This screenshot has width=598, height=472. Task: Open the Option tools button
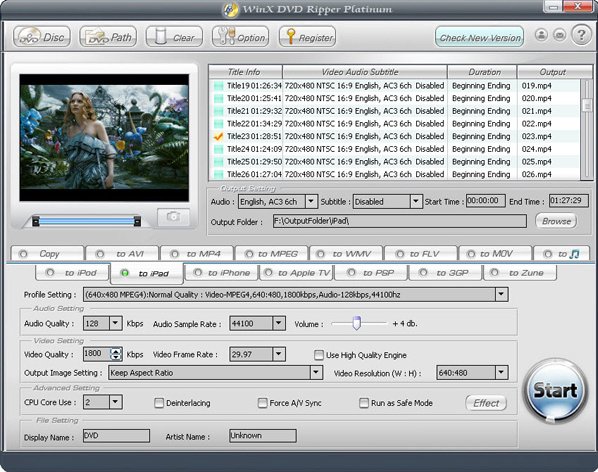pyautogui.click(x=240, y=37)
